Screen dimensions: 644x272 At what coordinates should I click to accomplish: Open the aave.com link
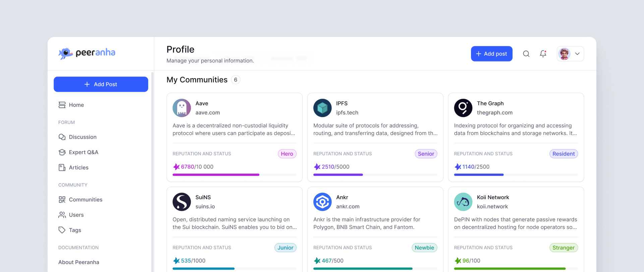[208, 112]
